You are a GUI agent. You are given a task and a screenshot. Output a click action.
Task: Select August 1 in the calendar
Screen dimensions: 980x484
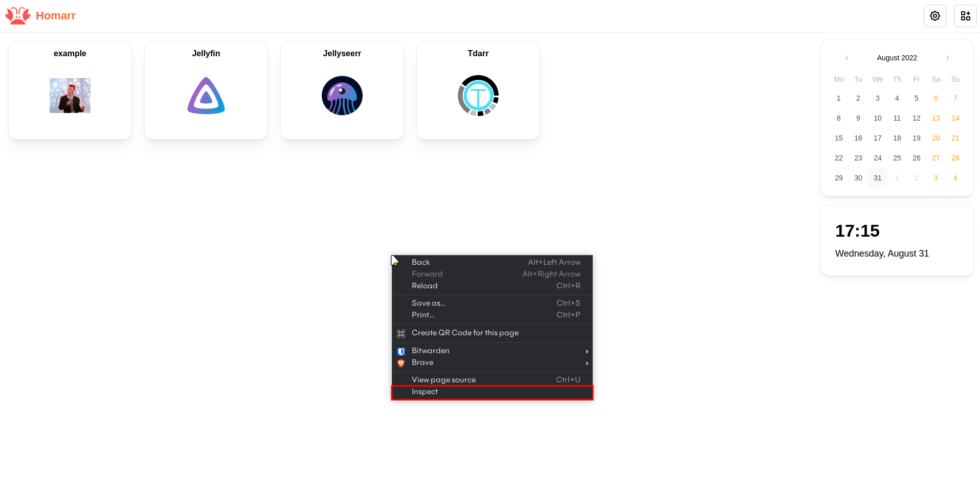839,98
